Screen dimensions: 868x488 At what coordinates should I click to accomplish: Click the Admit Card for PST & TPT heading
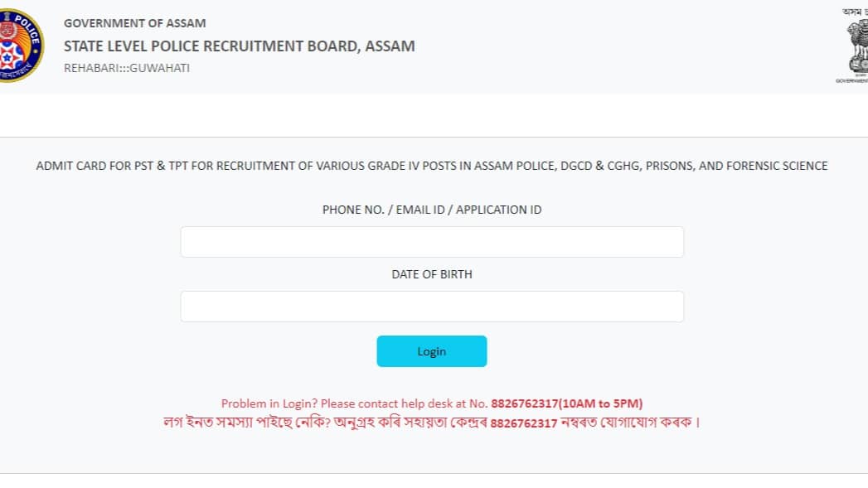[x=432, y=166]
